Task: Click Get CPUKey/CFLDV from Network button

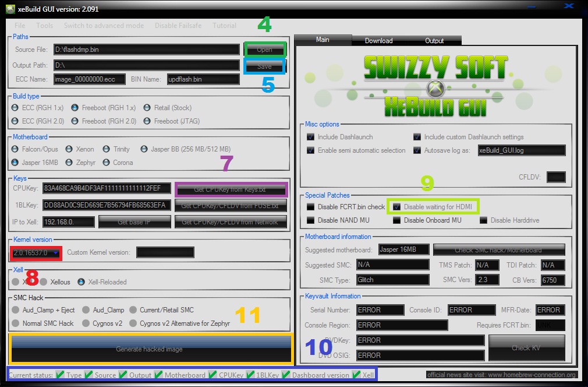Action: tap(231, 222)
